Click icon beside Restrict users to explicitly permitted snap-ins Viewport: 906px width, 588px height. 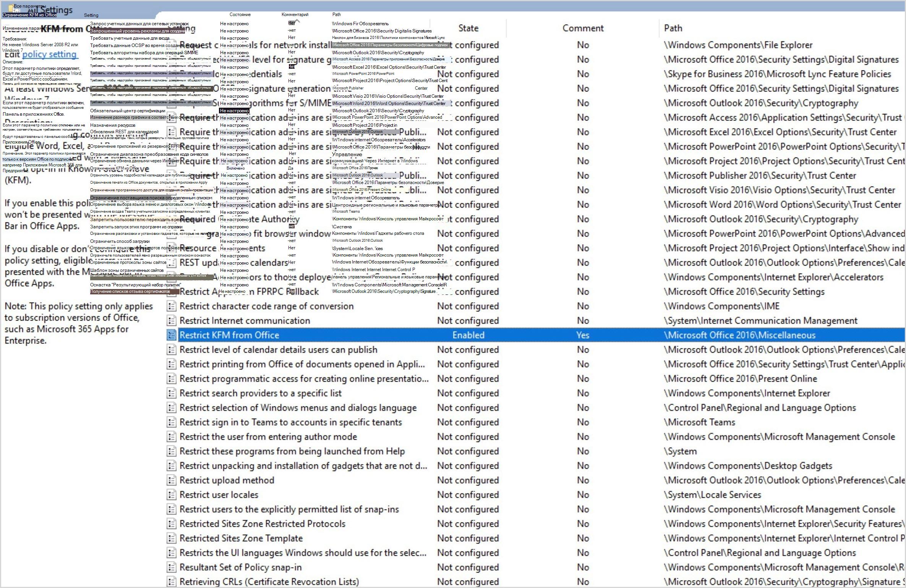pyautogui.click(x=172, y=509)
